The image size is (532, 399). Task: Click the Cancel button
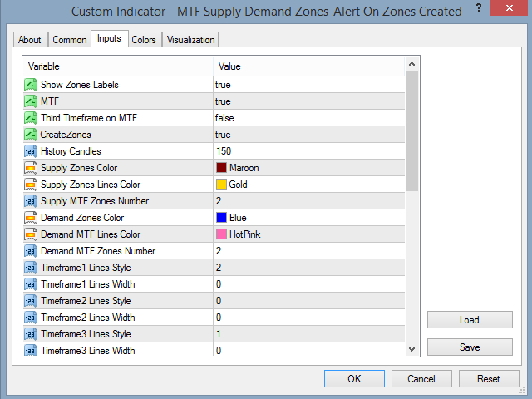pos(421,379)
